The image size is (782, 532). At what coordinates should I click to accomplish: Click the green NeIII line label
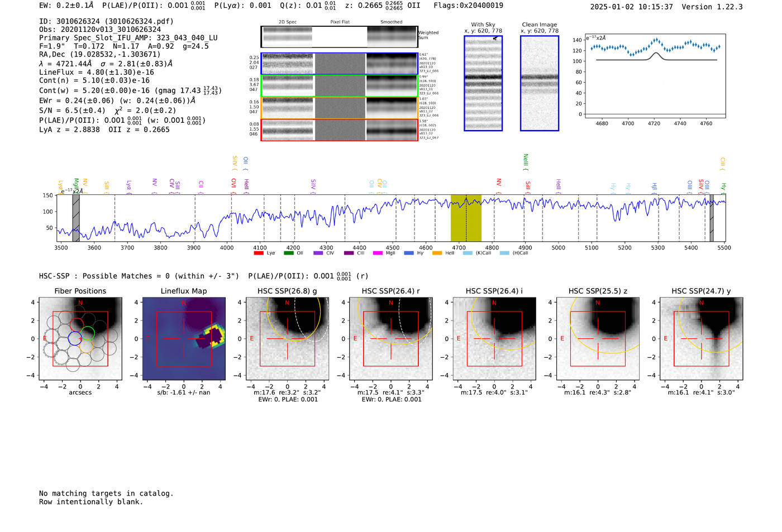[x=526, y=162]
